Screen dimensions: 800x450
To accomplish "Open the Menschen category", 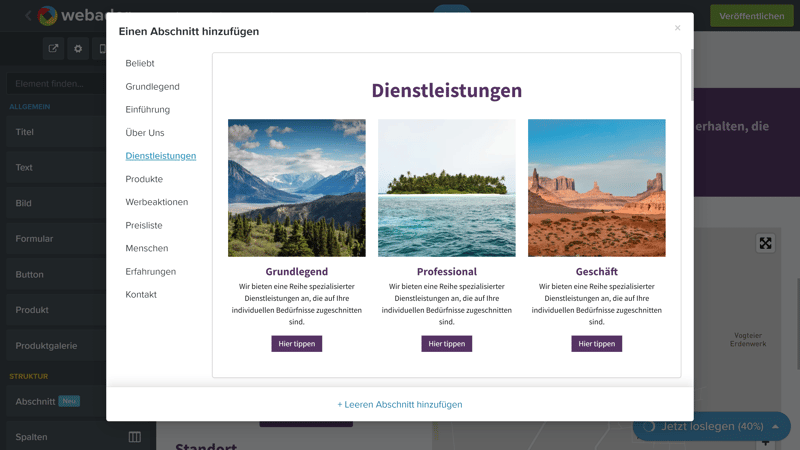I will point(147,248).
